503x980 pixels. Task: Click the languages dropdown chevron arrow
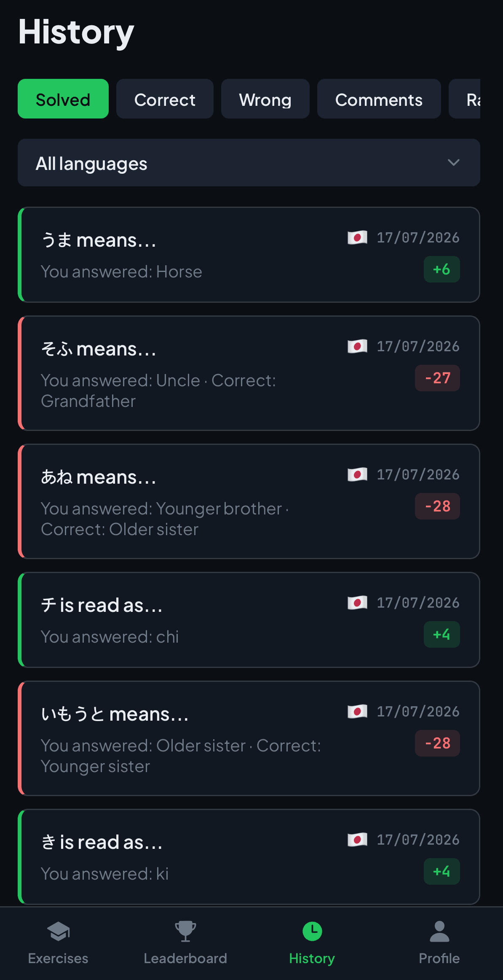(x=453, y=163)
